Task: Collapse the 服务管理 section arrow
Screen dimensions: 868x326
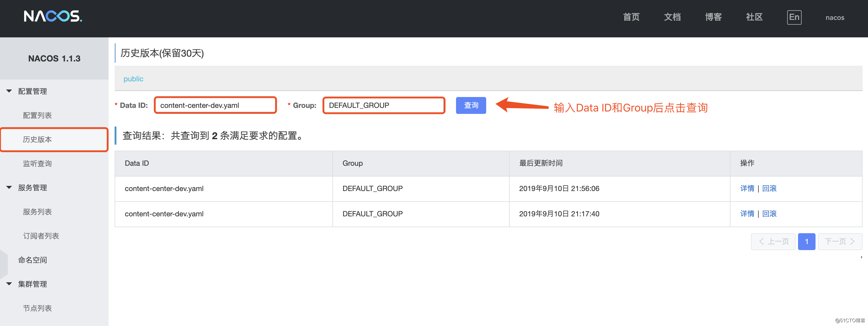Action: click(9, 187)
